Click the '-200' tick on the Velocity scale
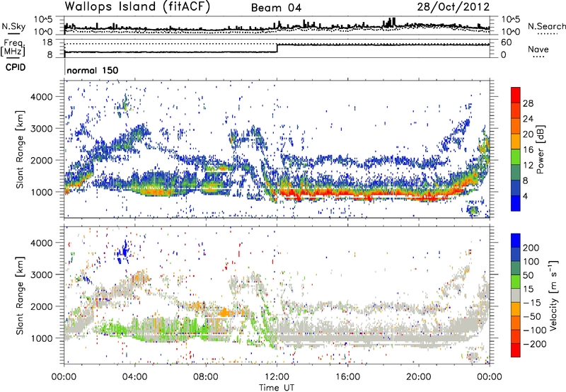Viewport: 566px width, 392px height. [x=535, y=344]
